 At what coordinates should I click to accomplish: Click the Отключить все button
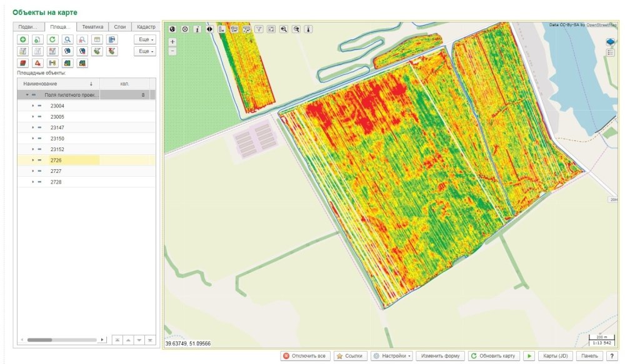[x=305, y=356]
